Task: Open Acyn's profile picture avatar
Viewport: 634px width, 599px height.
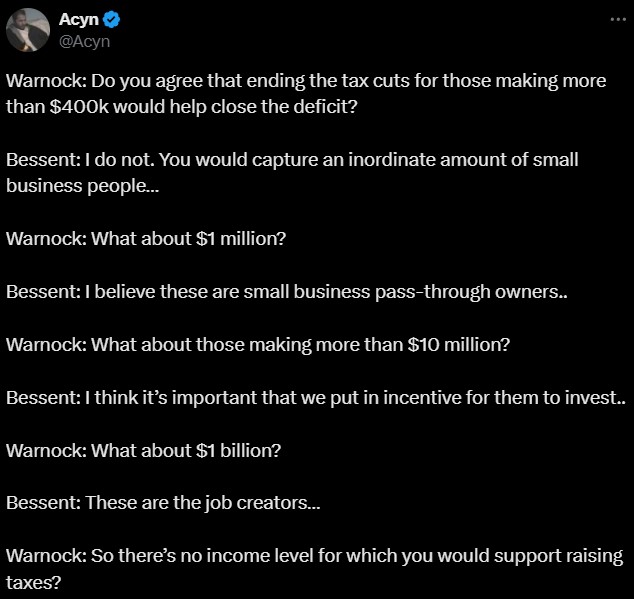Action: pyautogui.click(x=28, y=30)
